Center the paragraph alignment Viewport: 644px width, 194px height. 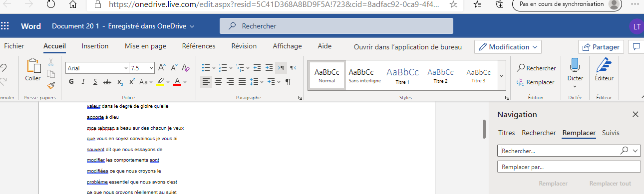[218, 82]
